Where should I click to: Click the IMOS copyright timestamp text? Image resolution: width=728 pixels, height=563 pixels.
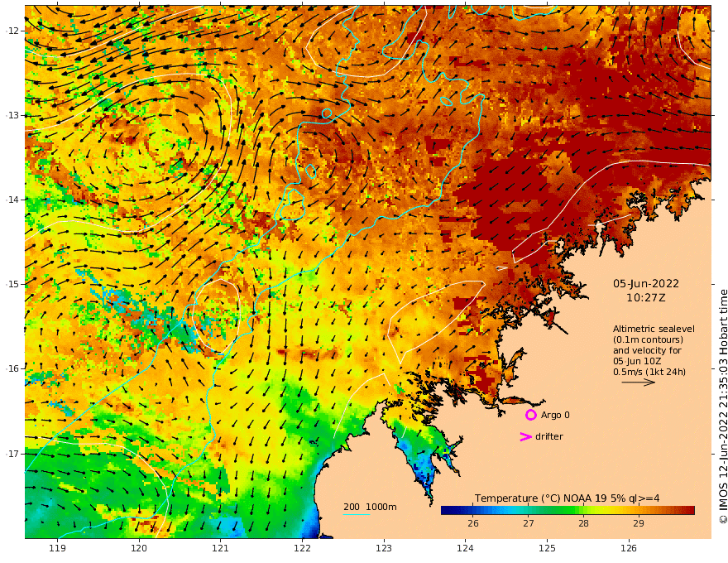[x=723, y=407]
